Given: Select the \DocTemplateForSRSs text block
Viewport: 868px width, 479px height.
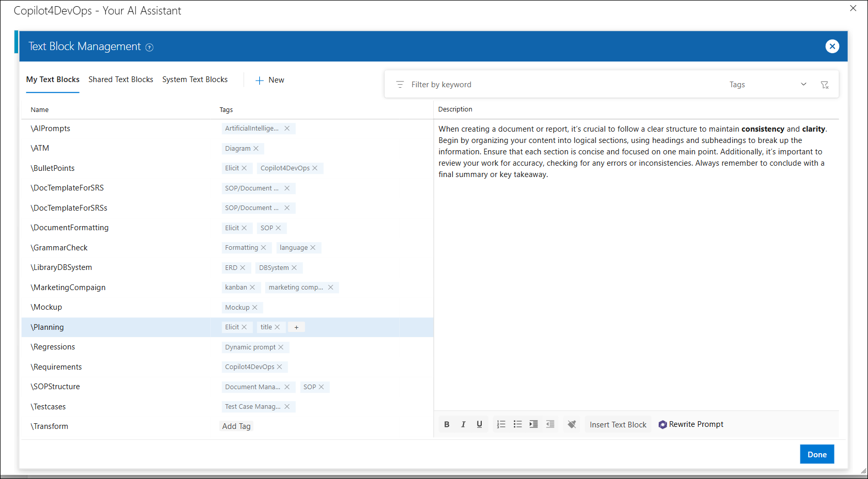Looking at the screenshot, I should point(69,208).
